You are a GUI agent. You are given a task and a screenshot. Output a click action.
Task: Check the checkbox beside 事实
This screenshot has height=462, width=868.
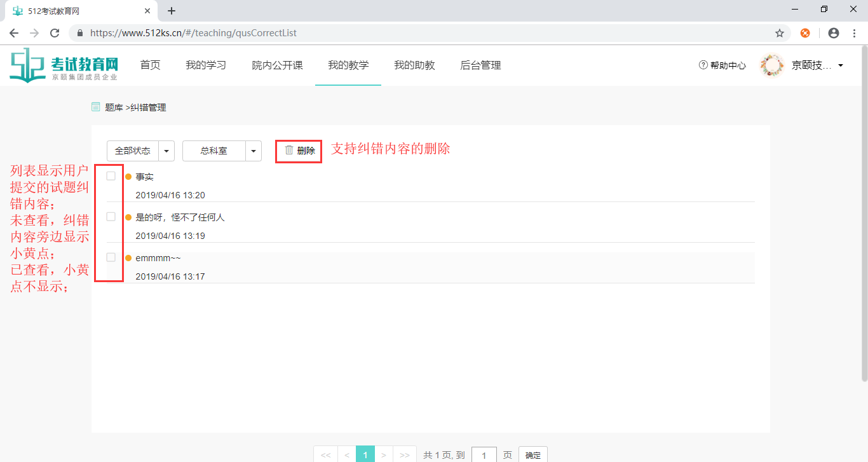(x=109, y=176)
